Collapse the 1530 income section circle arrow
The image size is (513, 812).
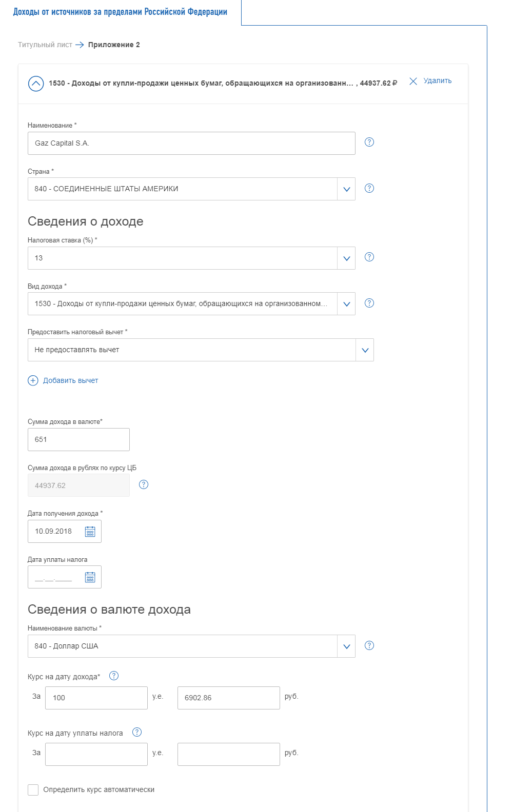(x=36, y=83)
